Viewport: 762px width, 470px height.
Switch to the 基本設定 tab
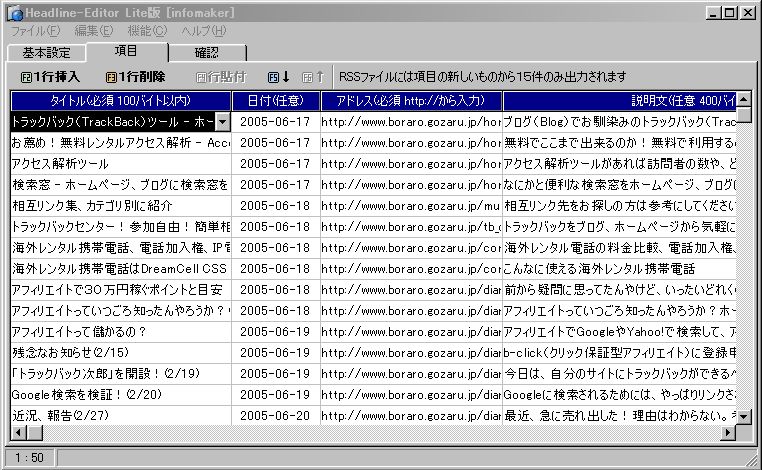click(x=46, y=53)
